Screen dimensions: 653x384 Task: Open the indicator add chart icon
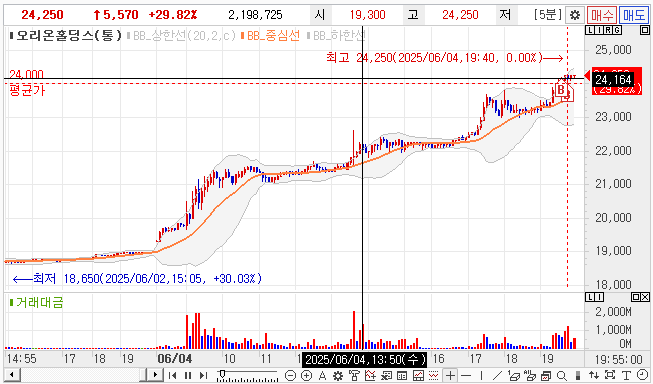370,375
